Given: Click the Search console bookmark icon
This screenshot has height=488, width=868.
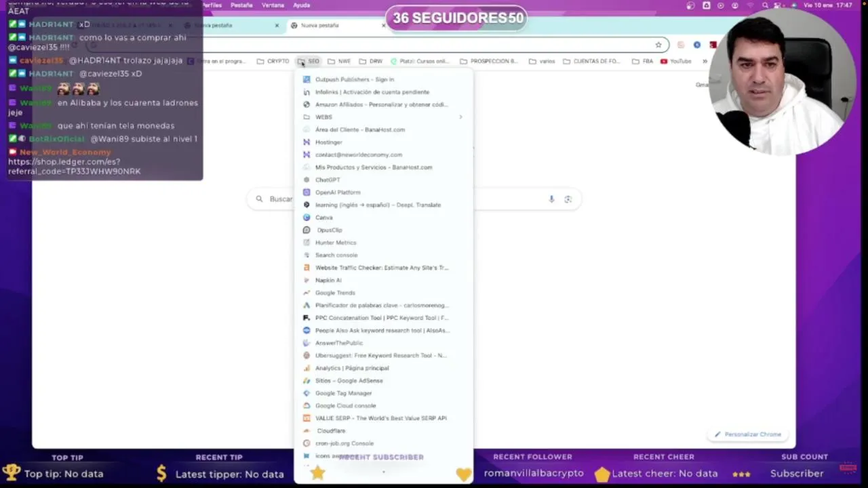Looking at the screenshot, I should tap(307, 255).
